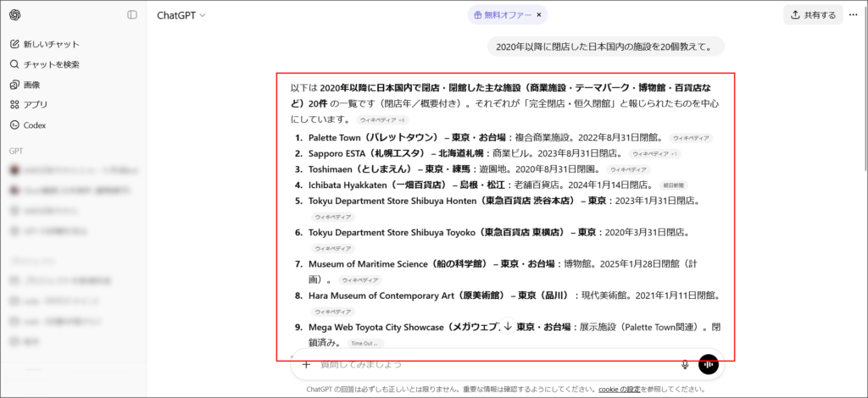The width and height of the screenshot is (868, 398).
Task: Click the Sapporo ESTA（札幌エスタ）list entry
Action: pyautogui.click(x=367, y=153)
